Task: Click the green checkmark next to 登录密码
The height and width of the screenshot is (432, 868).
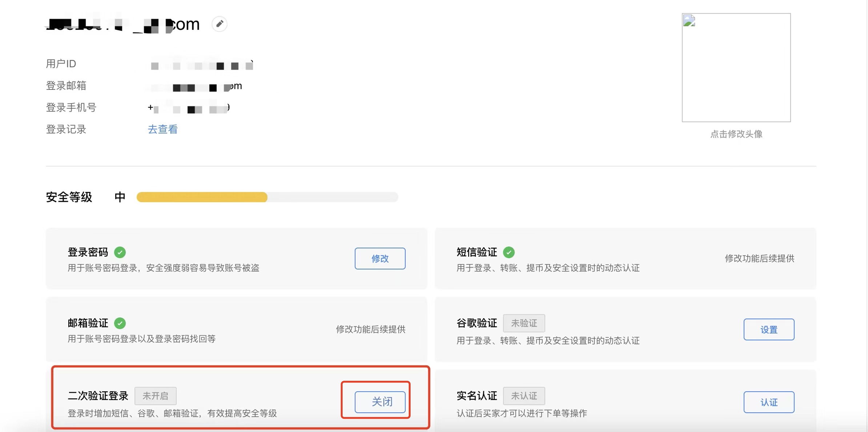Action: pos(120,252)
